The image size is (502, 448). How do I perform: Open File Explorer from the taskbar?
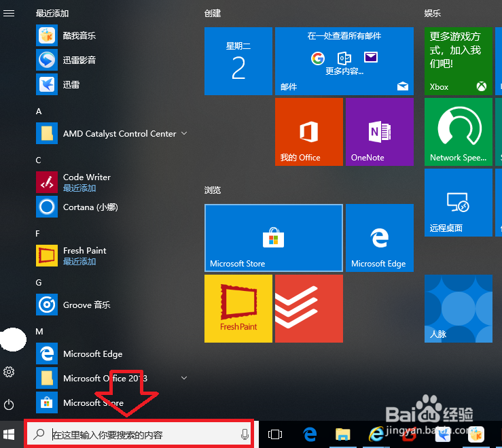[x=342, y=434]
